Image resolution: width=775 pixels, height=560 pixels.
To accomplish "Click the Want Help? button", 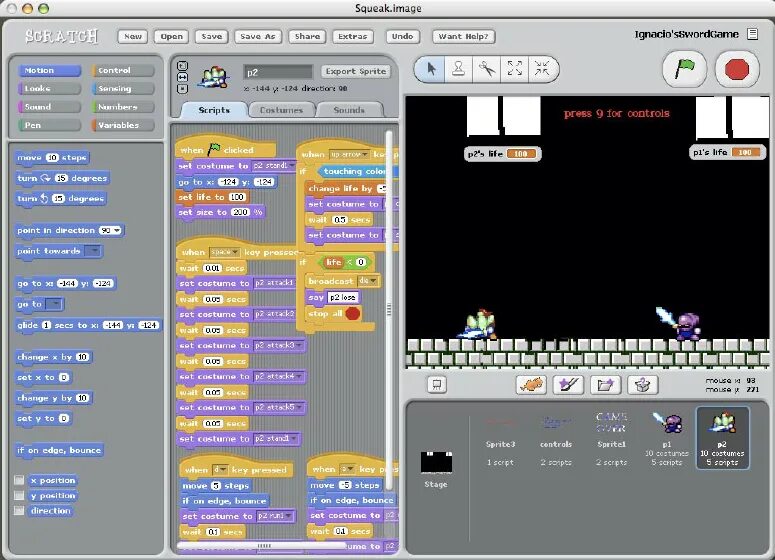I will 463,36.
